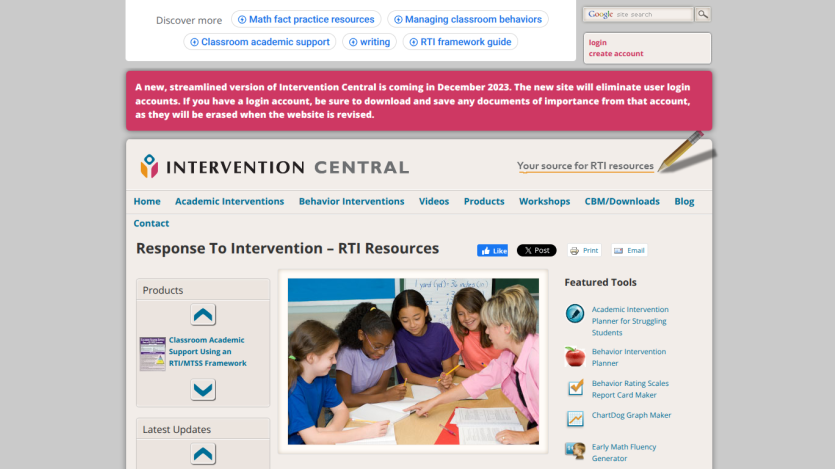Open the Contact menu item
This screenshot has height=469, width=835.
click(x=151, y=223)
